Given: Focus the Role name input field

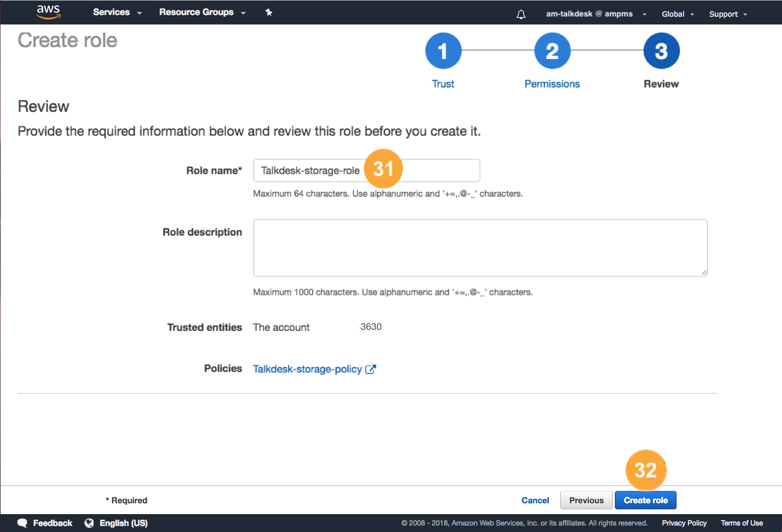Looking at the screenshot, I should pos(367,170).
